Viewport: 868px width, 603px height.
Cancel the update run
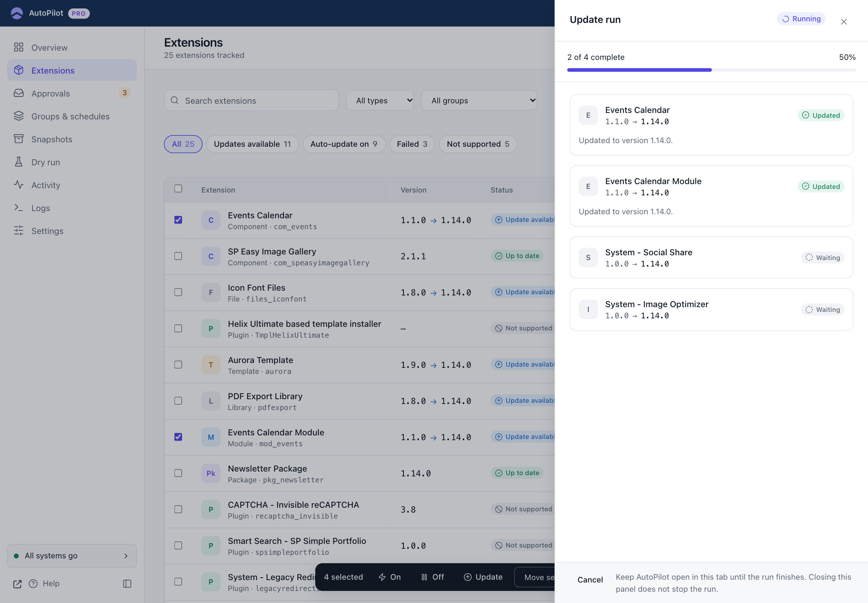coord(590,580)
